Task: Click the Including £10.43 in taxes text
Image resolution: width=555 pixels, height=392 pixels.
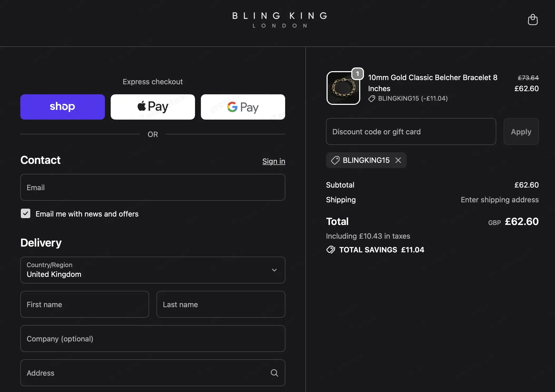Action: (x=368, y=236)
